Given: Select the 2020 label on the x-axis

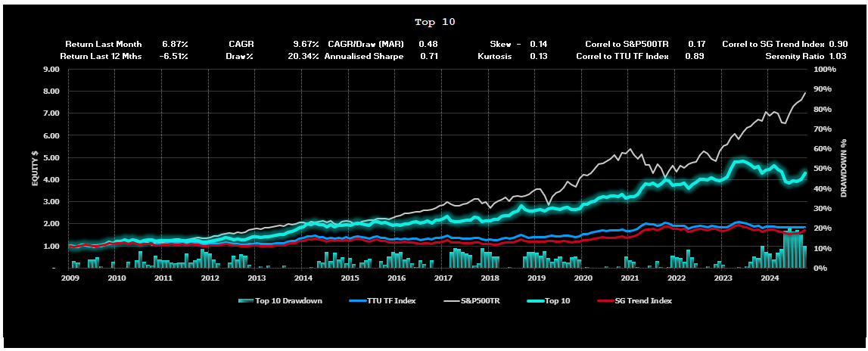Looking at the screenshot, I should click(583, 278).
